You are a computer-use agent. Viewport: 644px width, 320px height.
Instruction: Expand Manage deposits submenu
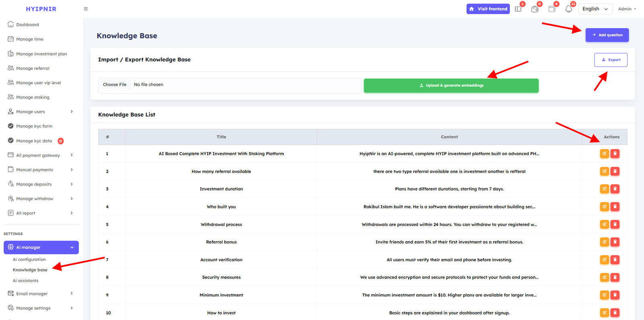point(41,184)
